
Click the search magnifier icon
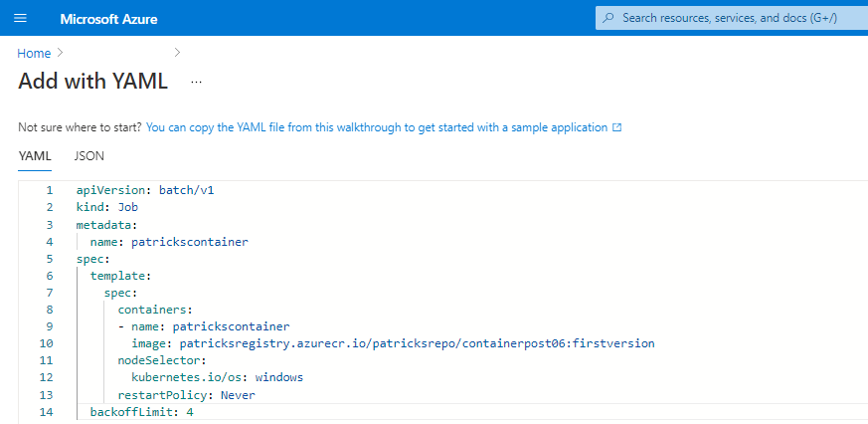point(608,18)
